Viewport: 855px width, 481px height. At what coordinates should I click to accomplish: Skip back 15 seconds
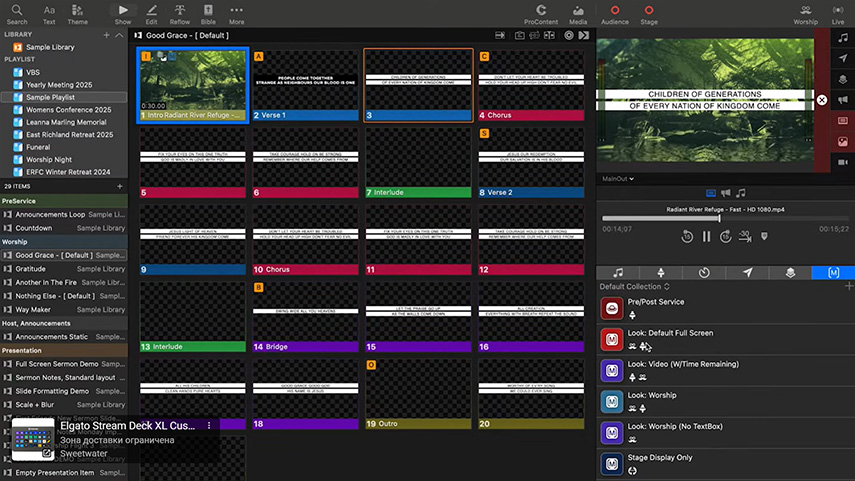point(687,237)
